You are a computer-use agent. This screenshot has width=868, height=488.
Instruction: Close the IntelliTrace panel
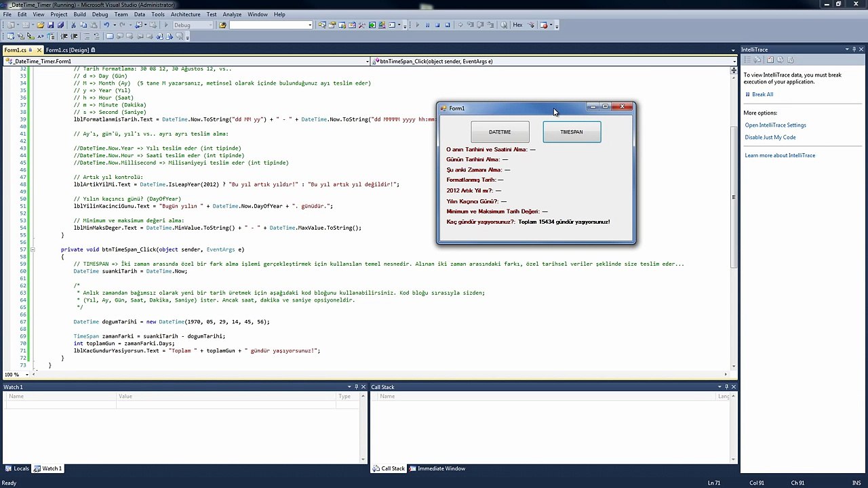(x=862, y=49)
